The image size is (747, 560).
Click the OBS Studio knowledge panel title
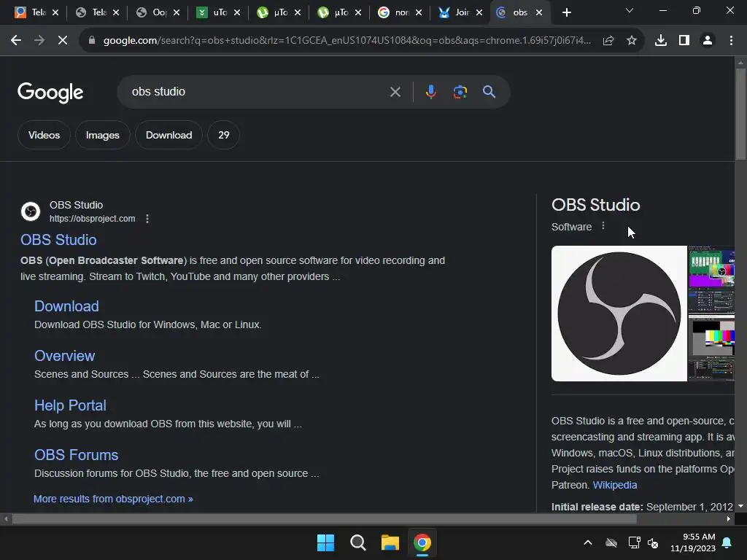[x=595, y=205]
